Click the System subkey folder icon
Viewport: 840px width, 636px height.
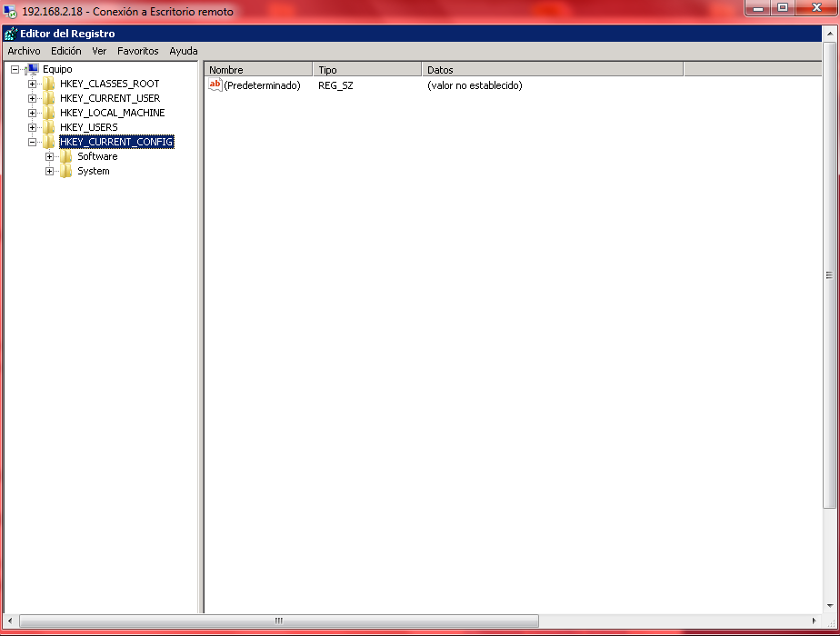click(x=66, y=171)
